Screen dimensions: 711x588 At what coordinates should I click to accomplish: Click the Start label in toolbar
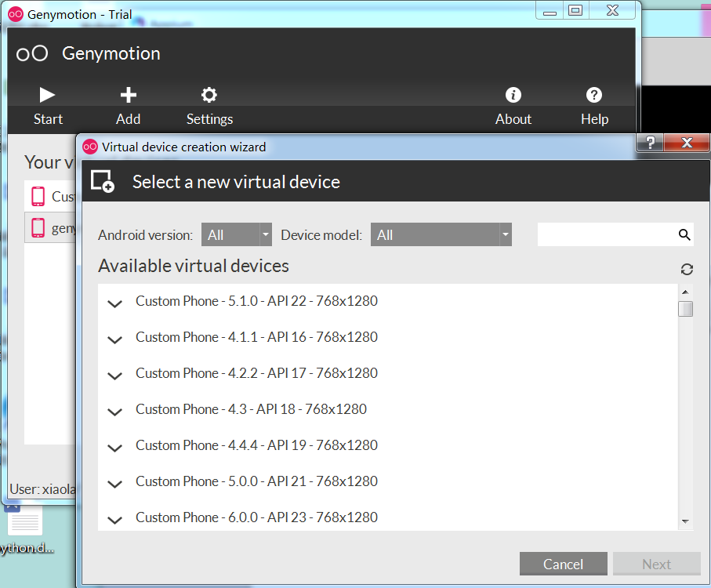click(x=48, y=119)
